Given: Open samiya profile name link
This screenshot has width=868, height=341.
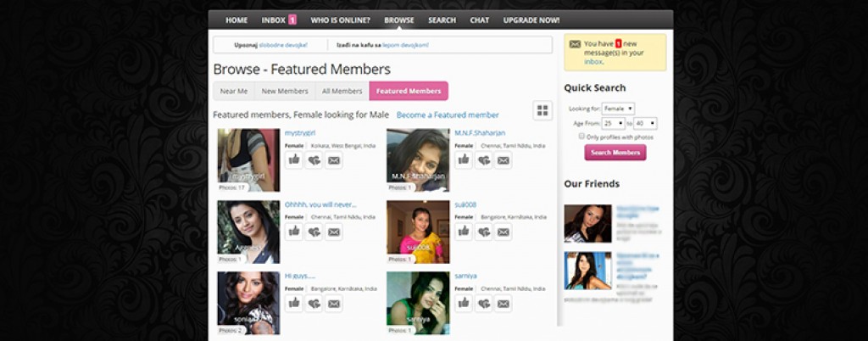Looking at the screenshot, I should [465, 276].
